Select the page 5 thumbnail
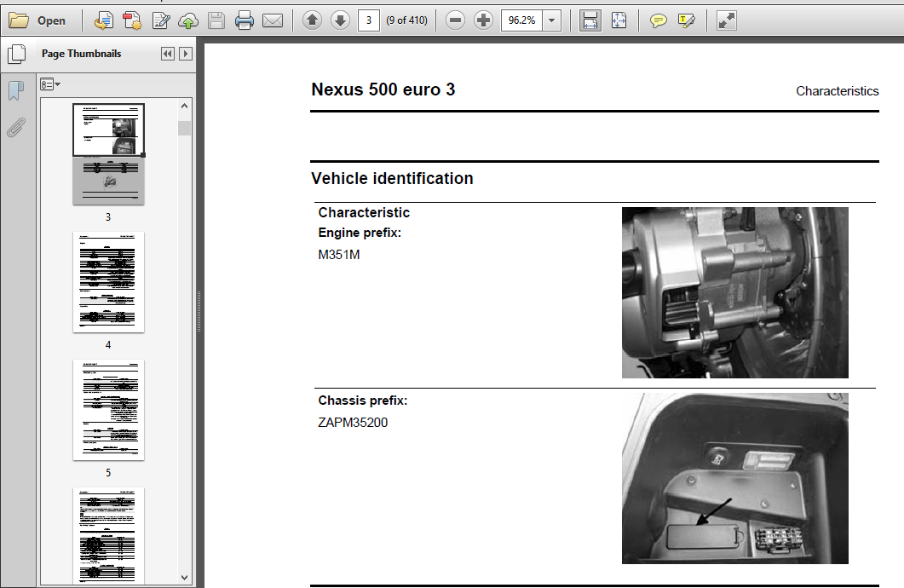 (x=108, y=410)
